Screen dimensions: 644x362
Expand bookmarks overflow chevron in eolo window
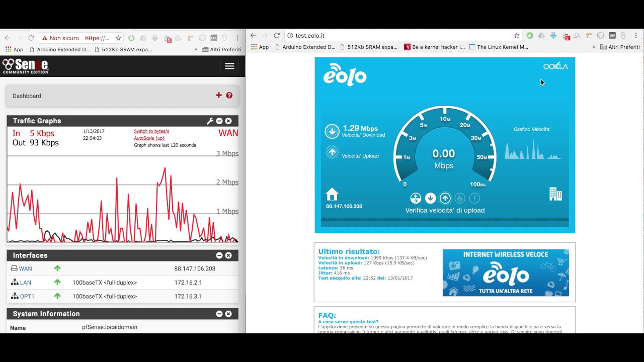click(x=594, y=47)
